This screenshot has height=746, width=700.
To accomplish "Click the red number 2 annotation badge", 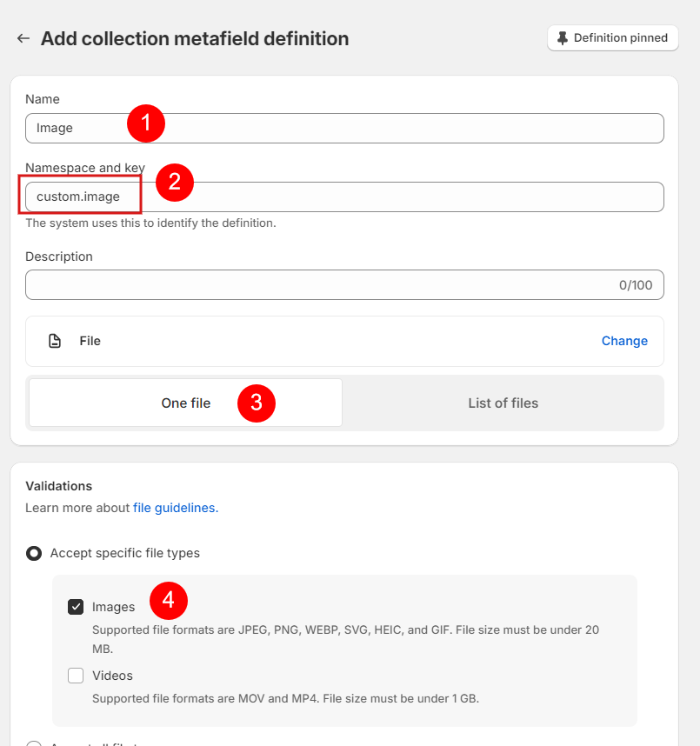I will 174,182.
